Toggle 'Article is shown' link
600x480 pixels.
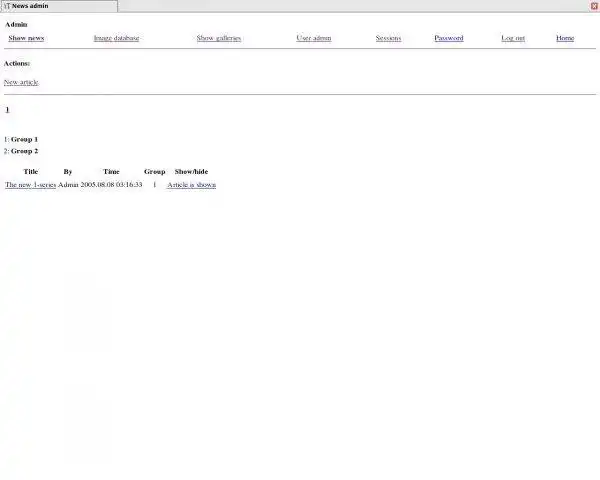[192, 184]
